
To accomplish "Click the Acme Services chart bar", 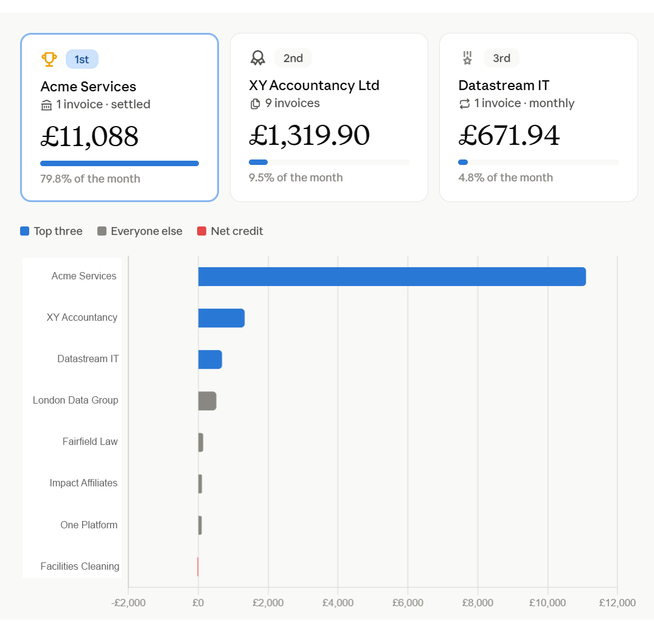I will [392, 277].
